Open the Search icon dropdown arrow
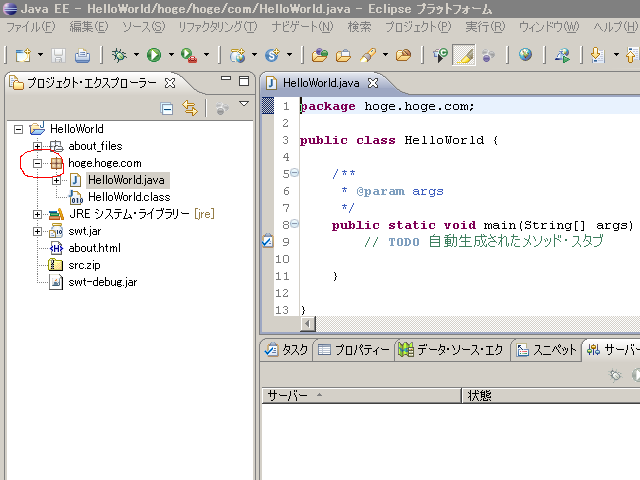Screen dimensions: 640x480 click(385, 54)
